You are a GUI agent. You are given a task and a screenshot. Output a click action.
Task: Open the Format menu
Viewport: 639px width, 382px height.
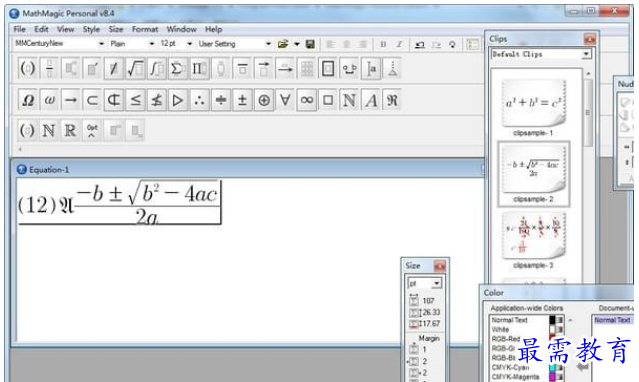coord(145,29)
